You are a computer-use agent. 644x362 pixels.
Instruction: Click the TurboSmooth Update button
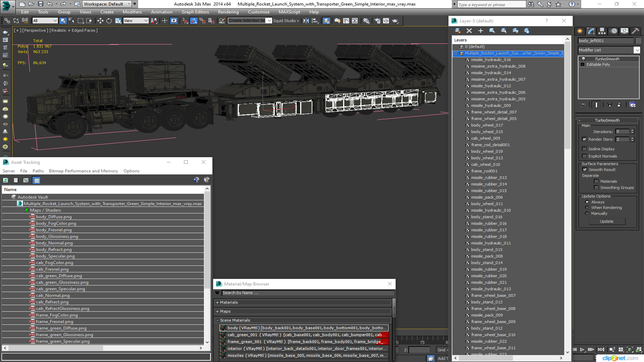[606, 222]
